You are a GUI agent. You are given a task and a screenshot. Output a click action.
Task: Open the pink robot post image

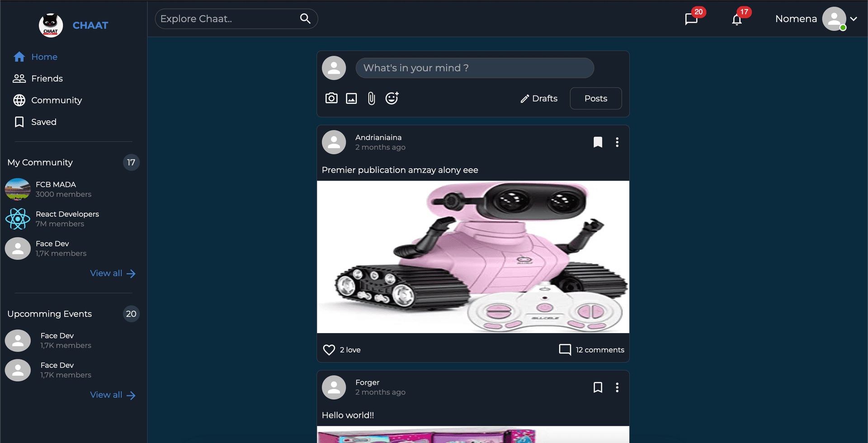click(x=473, y=257)
